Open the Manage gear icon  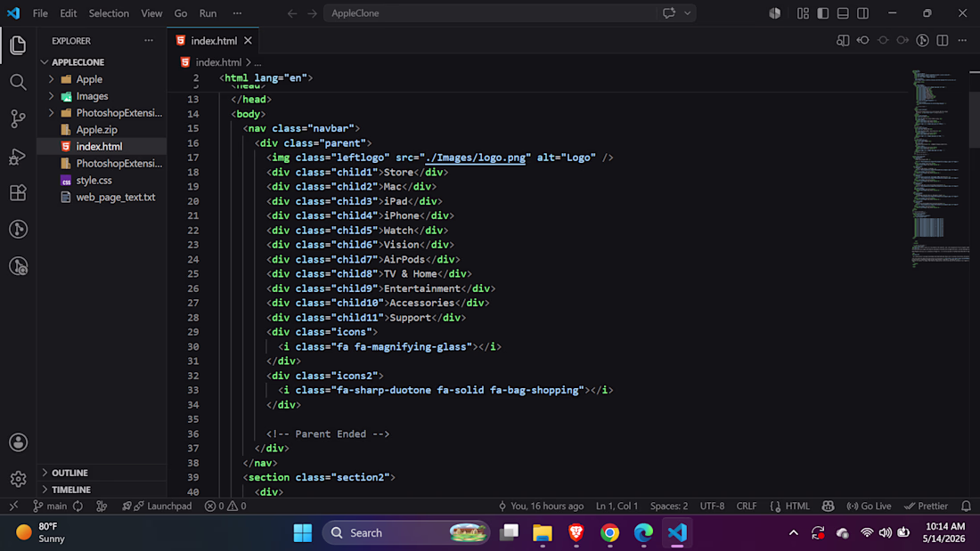[x=18, y=479]
